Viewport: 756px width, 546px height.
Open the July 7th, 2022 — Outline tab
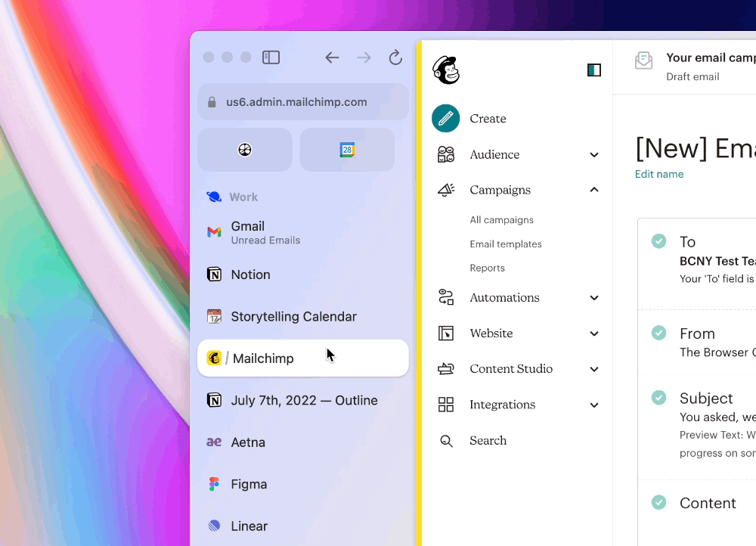coord(303,400)
